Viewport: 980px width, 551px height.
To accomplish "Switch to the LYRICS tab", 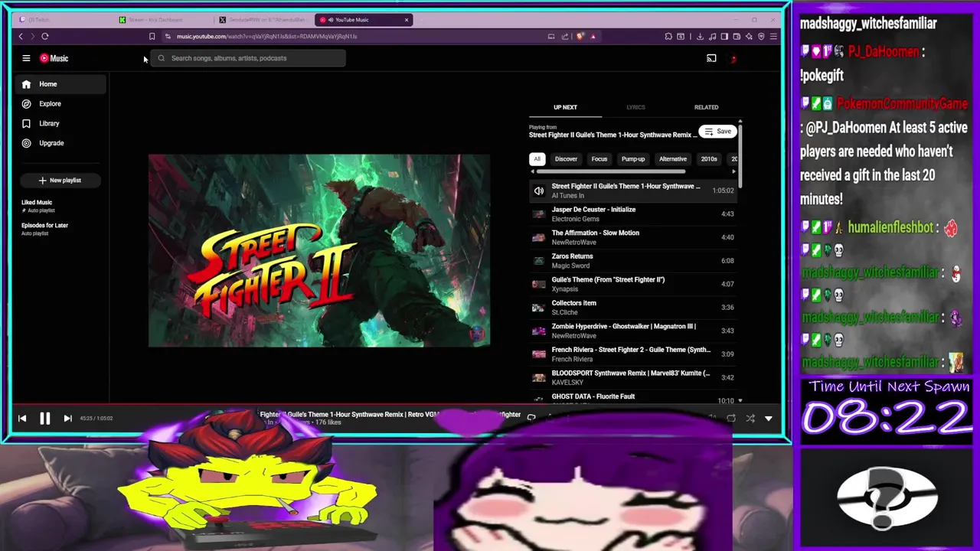I will [x=635, y=107].
